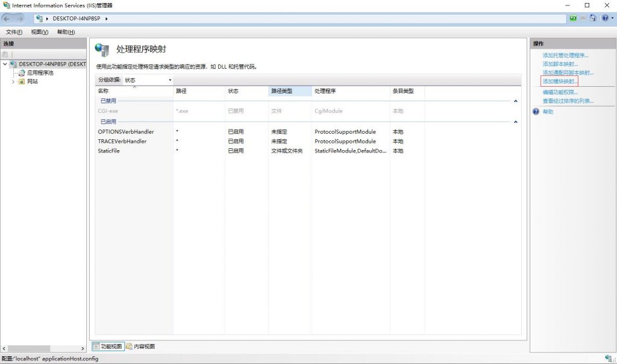Open the 文件(F) menu
The image size is (617, 364).
(x=14, y=32)
